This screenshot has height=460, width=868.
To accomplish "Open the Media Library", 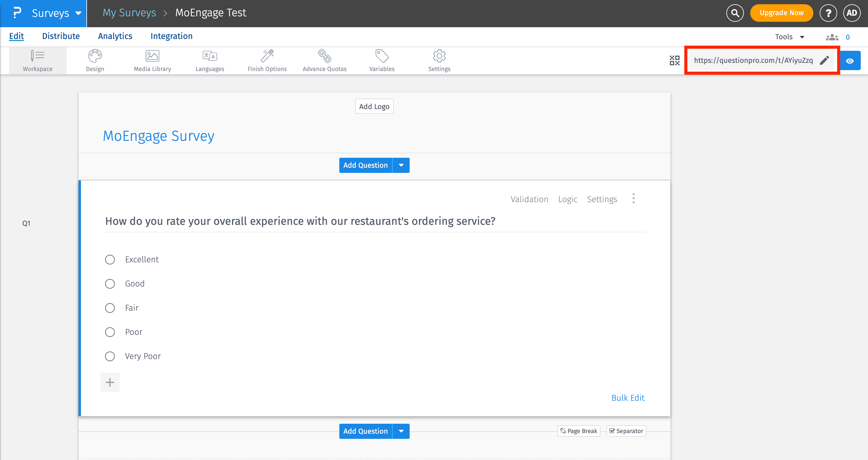I will (152, 61).
